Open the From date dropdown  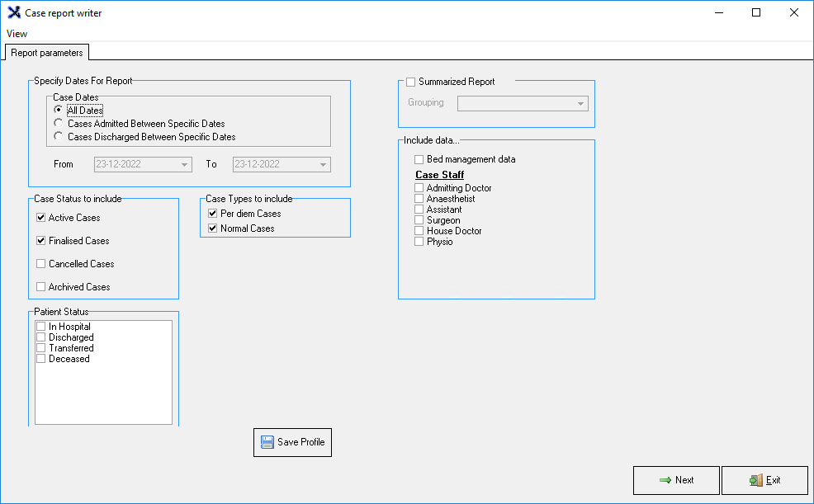(x=184, y=165)
